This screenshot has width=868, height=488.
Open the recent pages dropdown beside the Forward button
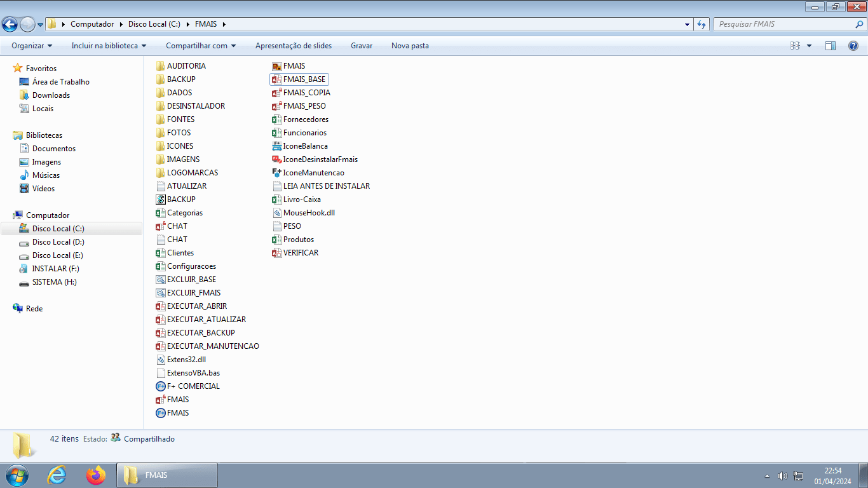[40, 24]
